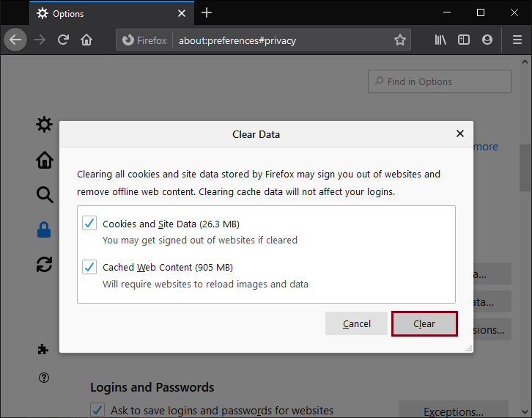
Task: Click the Find in Options search field
Action: [x=440, y=81]
